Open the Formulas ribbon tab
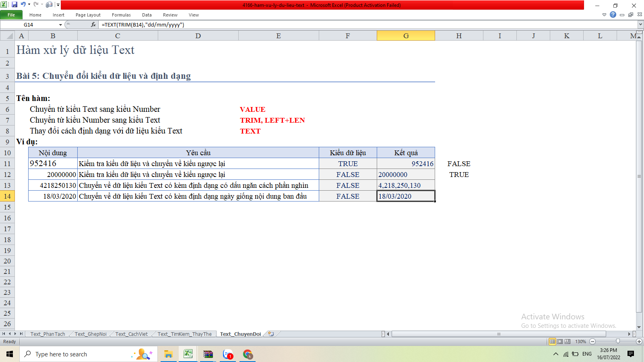The width and height of the screenshot is (644, 362). (121, 15)
